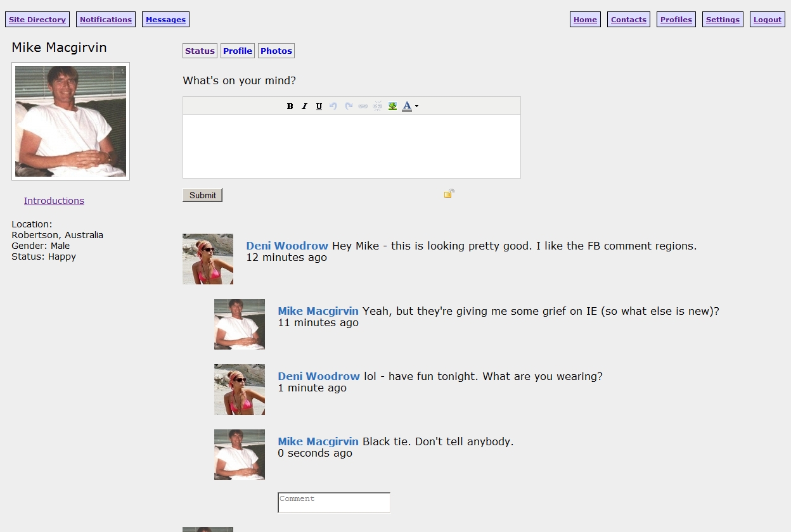
Task: Click into the Comment input field
Action: coord(334,503)
